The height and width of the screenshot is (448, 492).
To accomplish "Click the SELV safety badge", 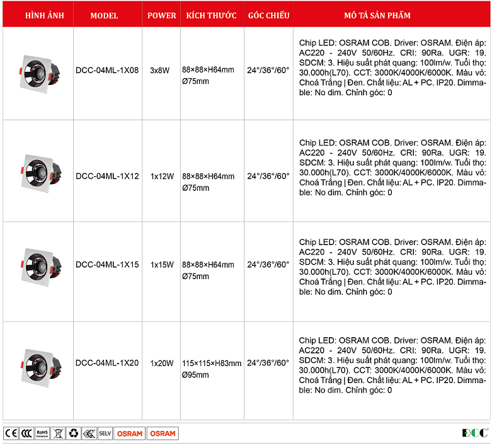I will (105, 434).
